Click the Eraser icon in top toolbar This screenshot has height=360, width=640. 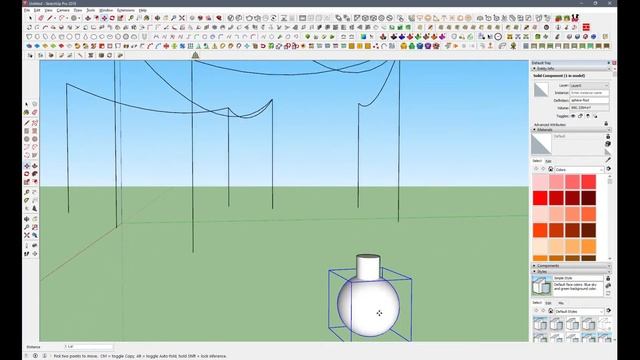click(x=41, y=18)
